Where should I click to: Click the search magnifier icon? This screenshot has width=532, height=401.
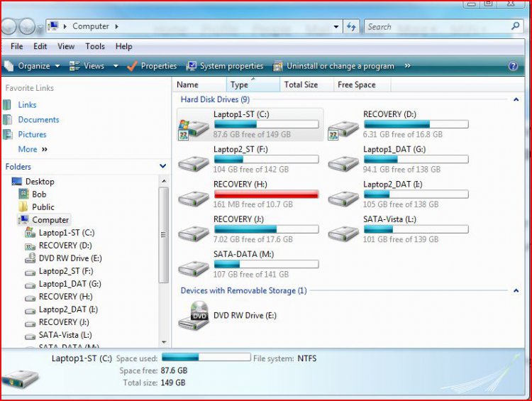[x=516, y=26]
